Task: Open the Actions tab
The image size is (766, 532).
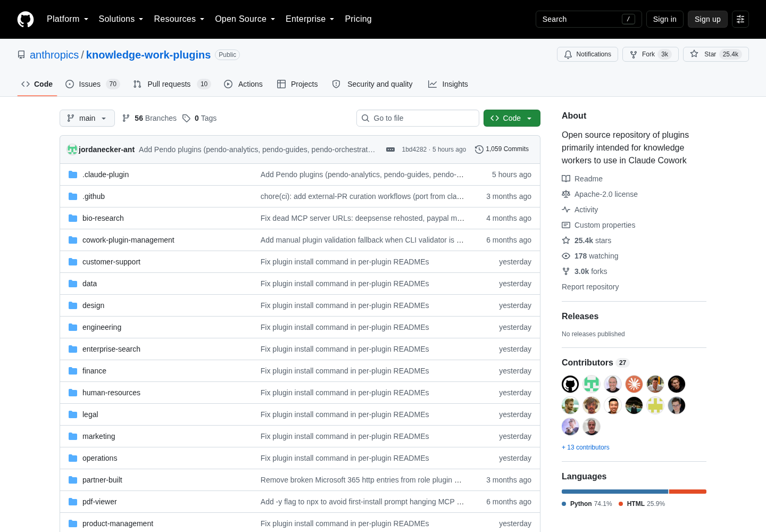Action: (x=243, y=84)
